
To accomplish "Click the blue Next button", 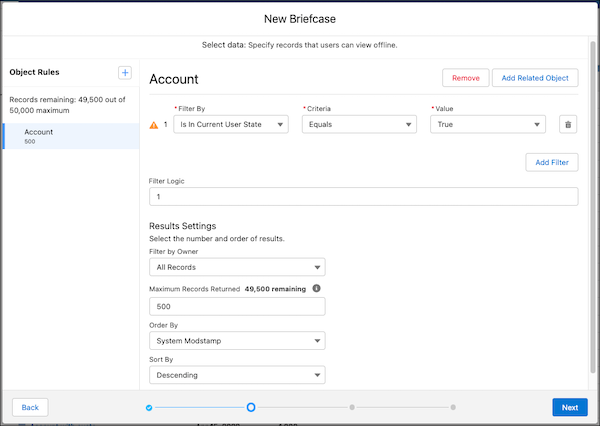I will pyautogui.click(x=570, y=407).
